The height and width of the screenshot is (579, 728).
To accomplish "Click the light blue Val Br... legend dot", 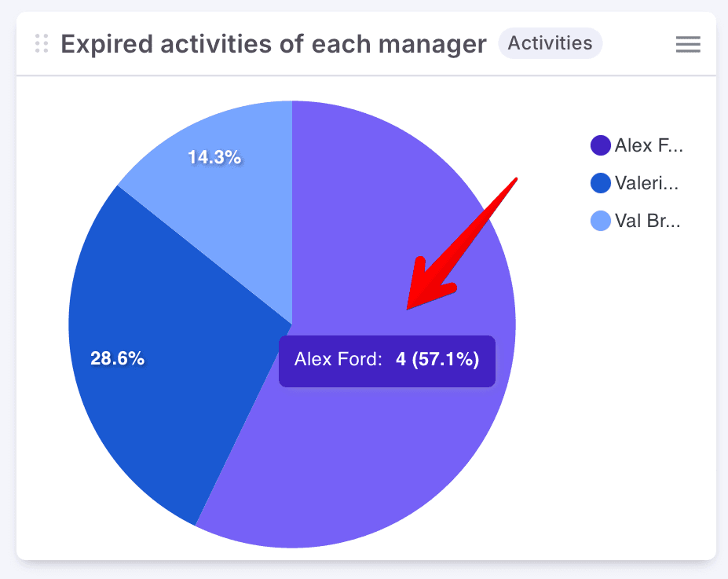I will (600, 222).
